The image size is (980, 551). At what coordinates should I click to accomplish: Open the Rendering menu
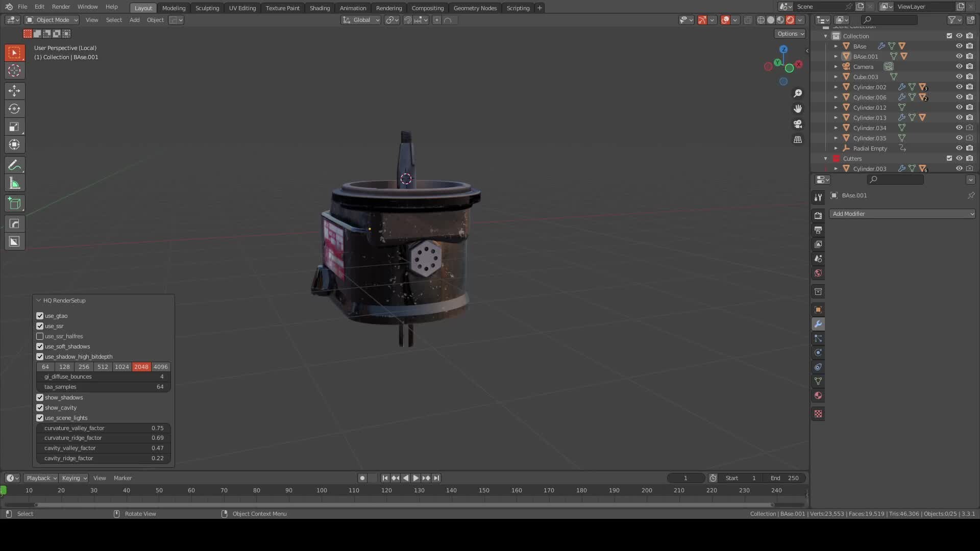tap(388, 8)
